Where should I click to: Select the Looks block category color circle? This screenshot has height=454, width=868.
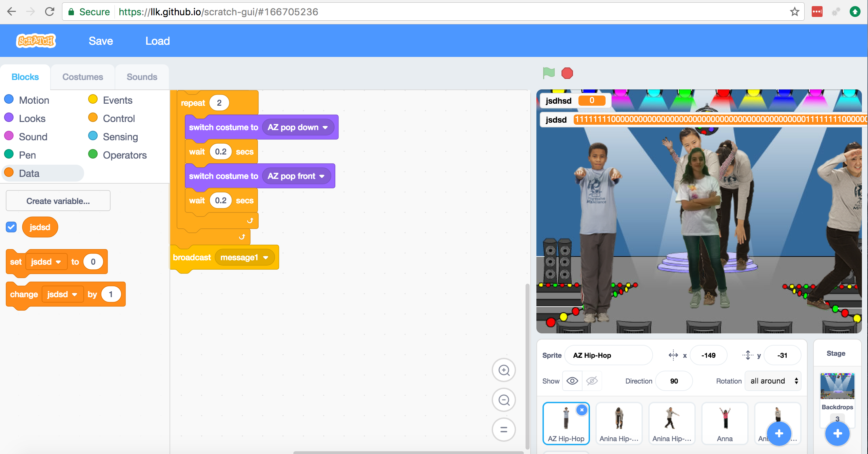pyautogui.click(x=9, y=118)
